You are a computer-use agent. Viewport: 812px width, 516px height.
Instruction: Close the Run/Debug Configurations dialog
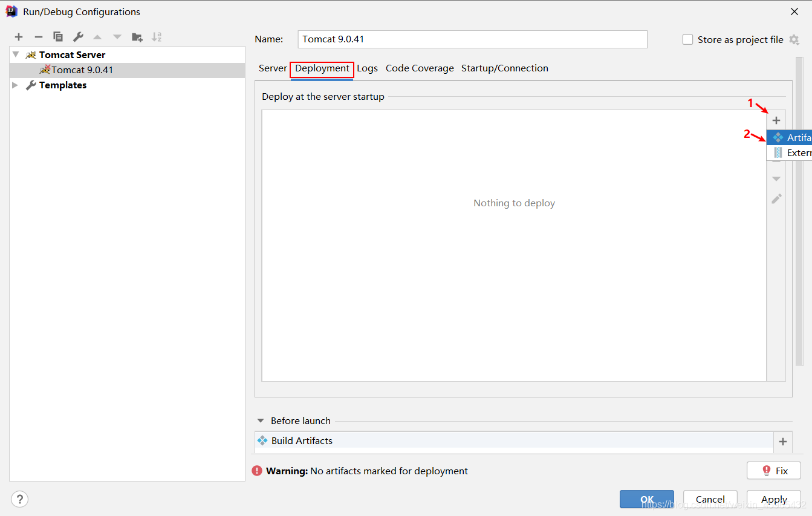coord(794,11)
